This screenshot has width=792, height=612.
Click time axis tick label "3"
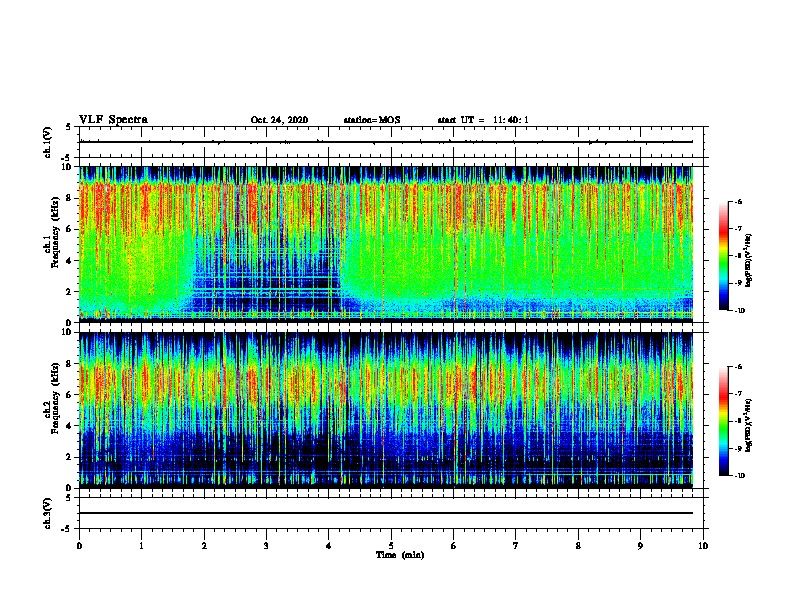pyautogui.click(x=266, y=546)
